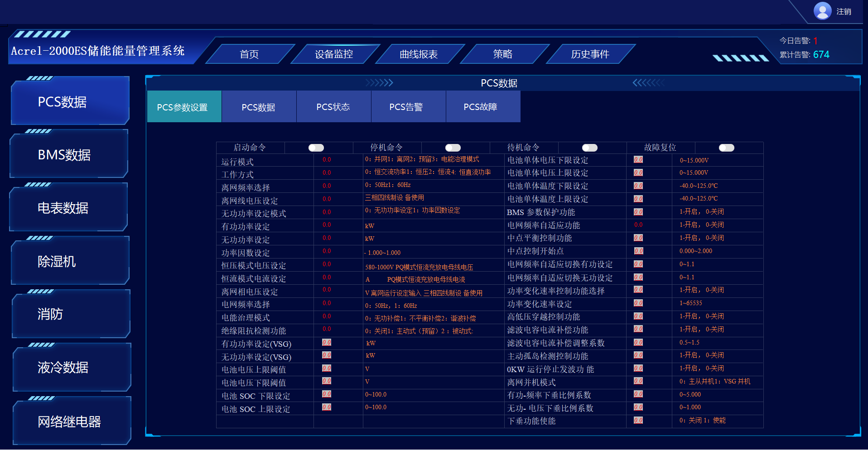Click the 滤波电容电流补偿功能 label
The height and width of the screenshot is (450, 868).
point(548,330)
